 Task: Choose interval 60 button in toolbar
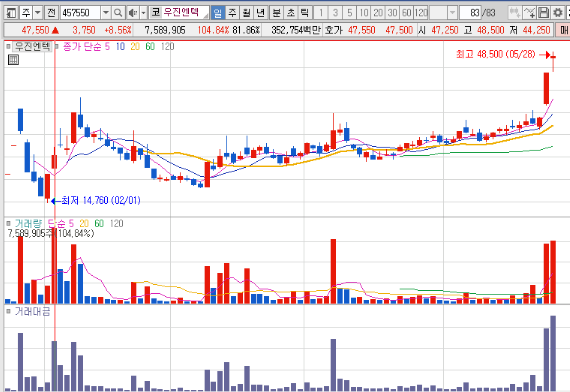click(407, 13)
